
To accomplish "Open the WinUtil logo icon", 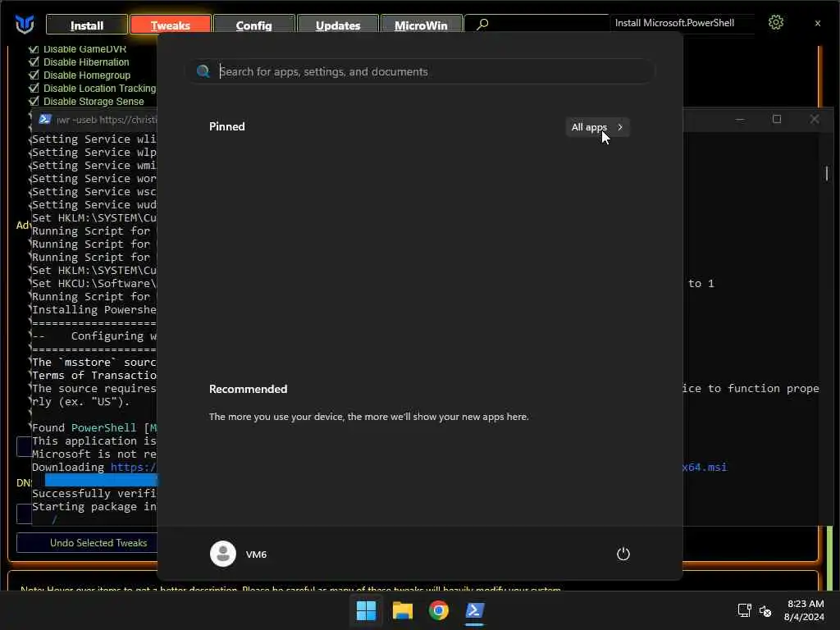I will click(25, 24).
